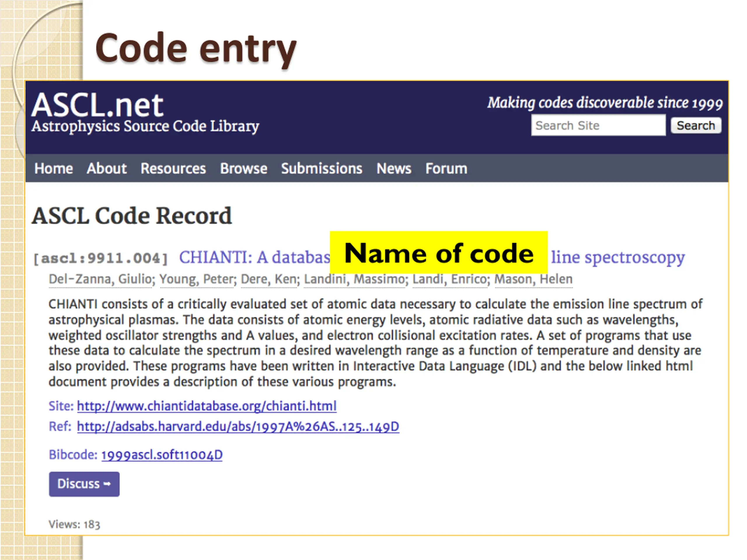This screenshot has height=560, width=747.
Task: Click the Search button
Action: pos(696,125)
